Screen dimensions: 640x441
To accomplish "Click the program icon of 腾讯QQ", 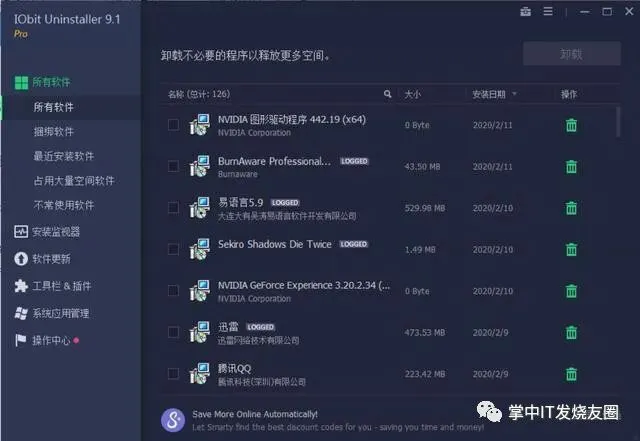I will pos(200,373).
